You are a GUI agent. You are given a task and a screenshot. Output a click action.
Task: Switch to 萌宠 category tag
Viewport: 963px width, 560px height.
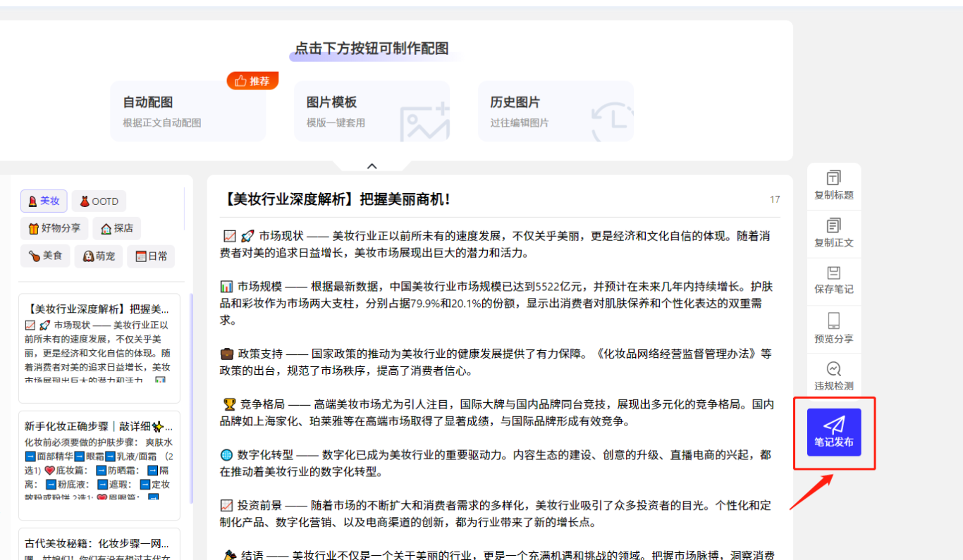pyautogui.click(x=99, y=256)
